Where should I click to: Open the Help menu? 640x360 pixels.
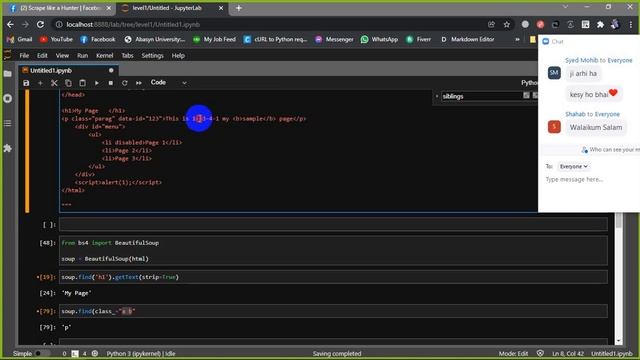178,56
